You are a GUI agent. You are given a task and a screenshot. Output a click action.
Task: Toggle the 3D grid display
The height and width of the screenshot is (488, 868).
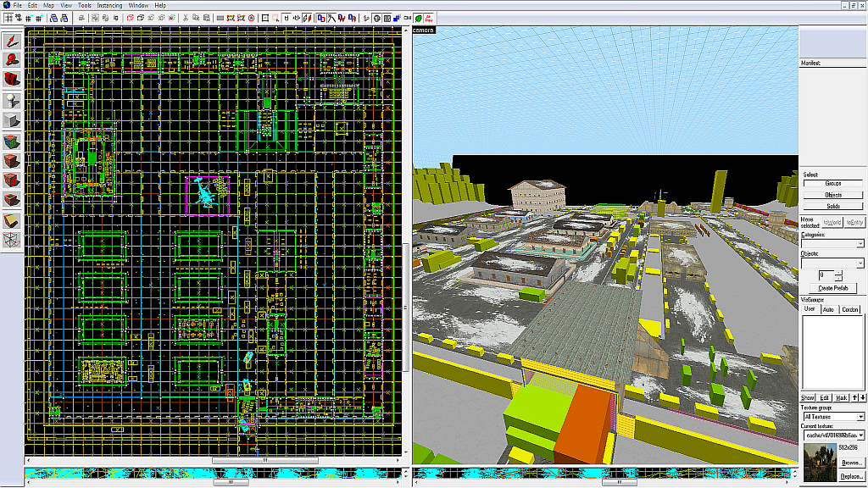pyautogui.click(x=19, y=19)
